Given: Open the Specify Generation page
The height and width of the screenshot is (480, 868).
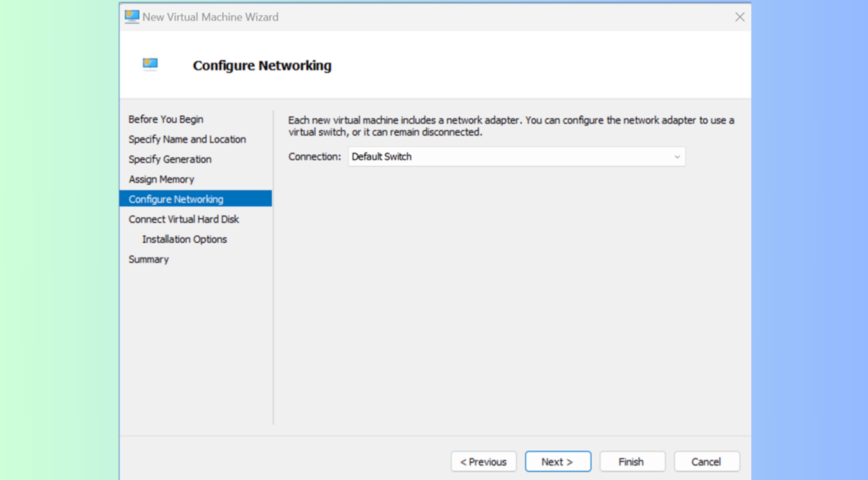Looking at the screenshot, I should tap(170, 159).
